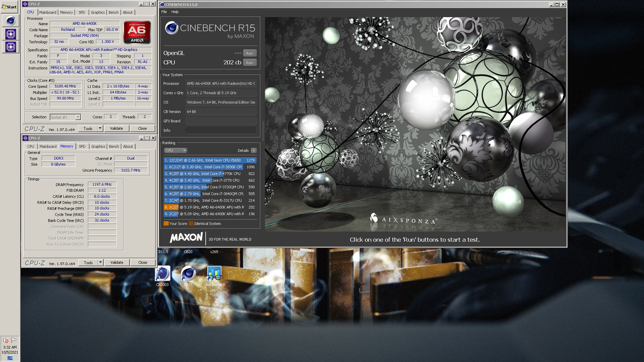
Task: Open Tools dropdown arrow in bottom CPU-Z
Action: tap(100, 262)
